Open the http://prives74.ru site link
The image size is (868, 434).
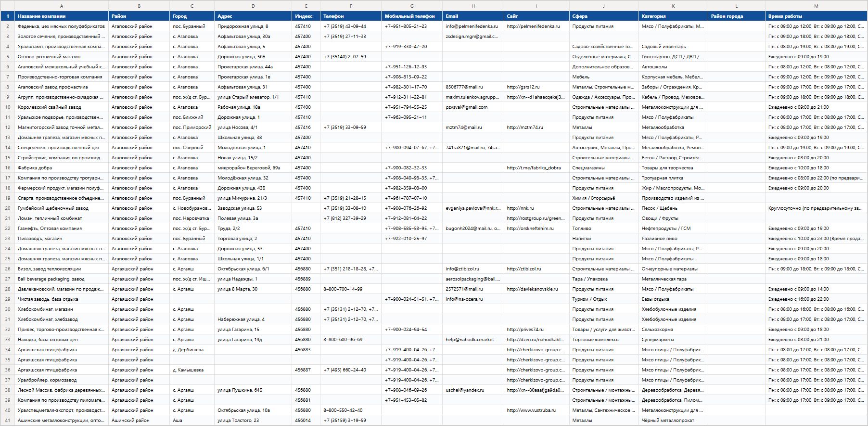click(x=525, y=330)
